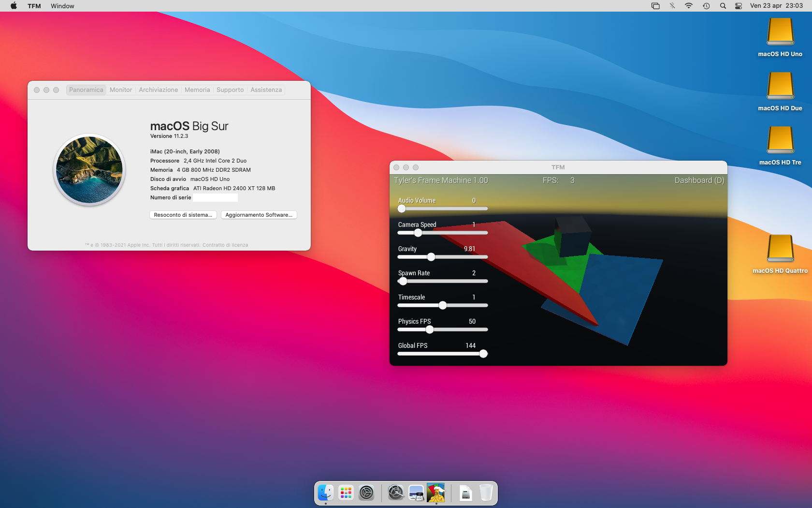Open the Trash in the Dock
Image resolution: width=812 pixels, height=508 pixels.
coord(486,493)
